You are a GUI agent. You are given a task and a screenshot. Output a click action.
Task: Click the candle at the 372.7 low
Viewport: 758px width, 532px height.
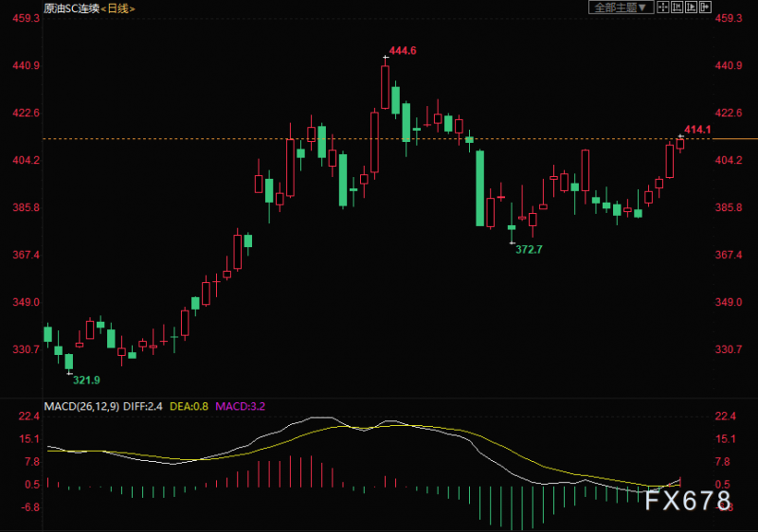(x=512, y=227)
